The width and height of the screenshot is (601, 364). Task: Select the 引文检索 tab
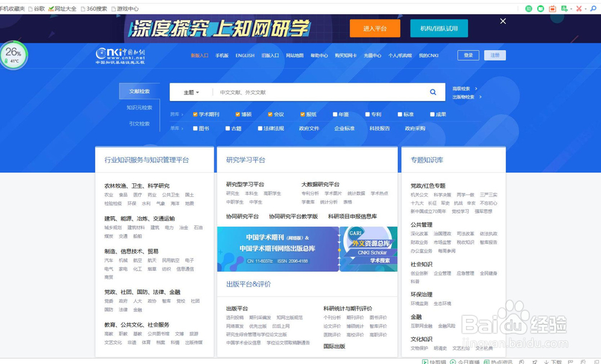coord(139,124)
